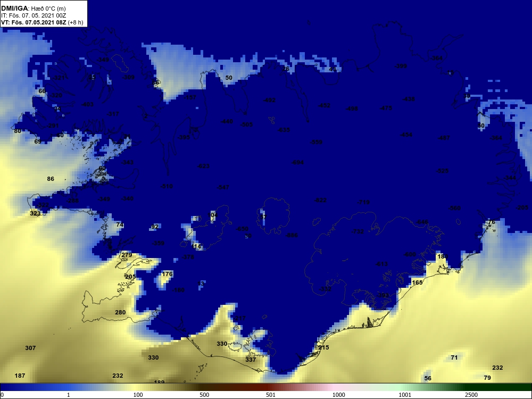Click the colorbar label '501'
The image size is (532, 399).
[x=271, y=395]
